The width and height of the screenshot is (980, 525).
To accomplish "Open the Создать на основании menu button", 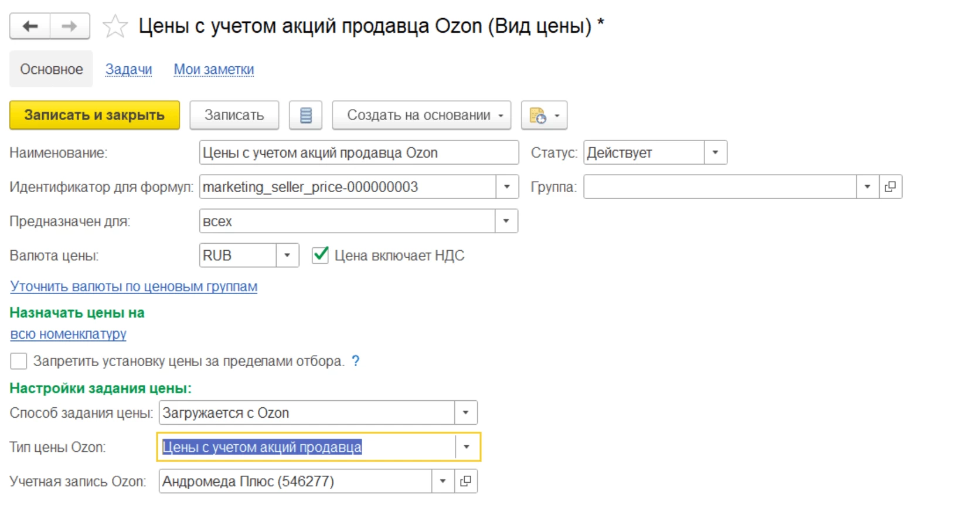I will pos(421,115).
